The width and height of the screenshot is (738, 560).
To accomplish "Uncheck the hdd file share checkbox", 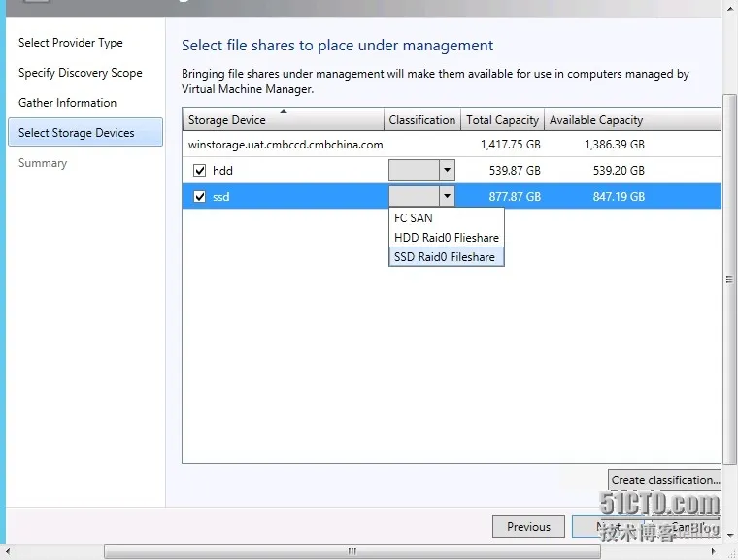I will pos(200,171).
